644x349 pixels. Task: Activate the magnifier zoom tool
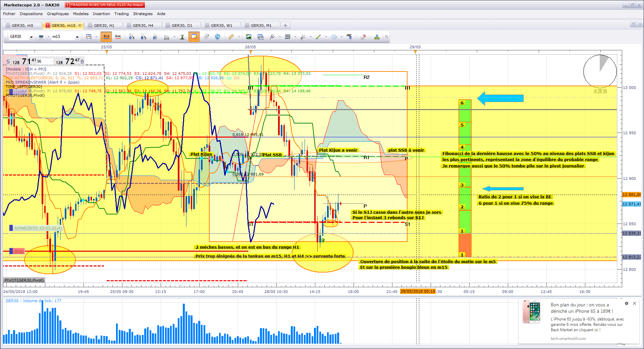(167, 37)
